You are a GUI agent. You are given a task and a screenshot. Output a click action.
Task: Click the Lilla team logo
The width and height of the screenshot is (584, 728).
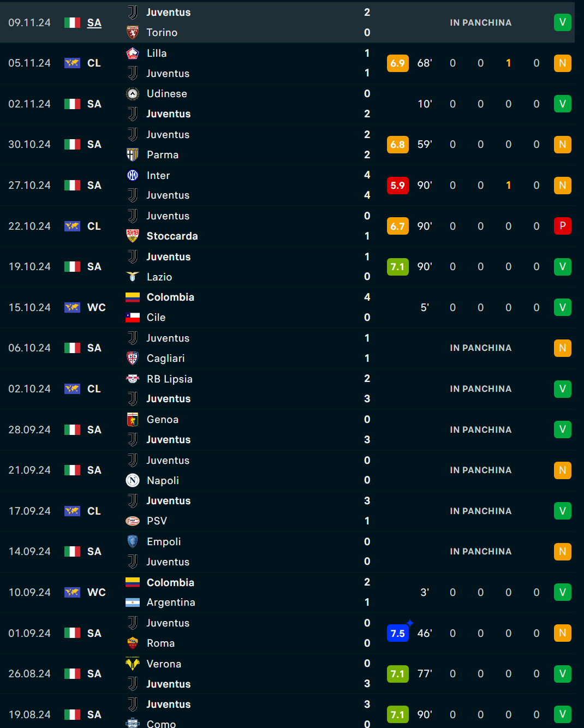click(133, 53)
